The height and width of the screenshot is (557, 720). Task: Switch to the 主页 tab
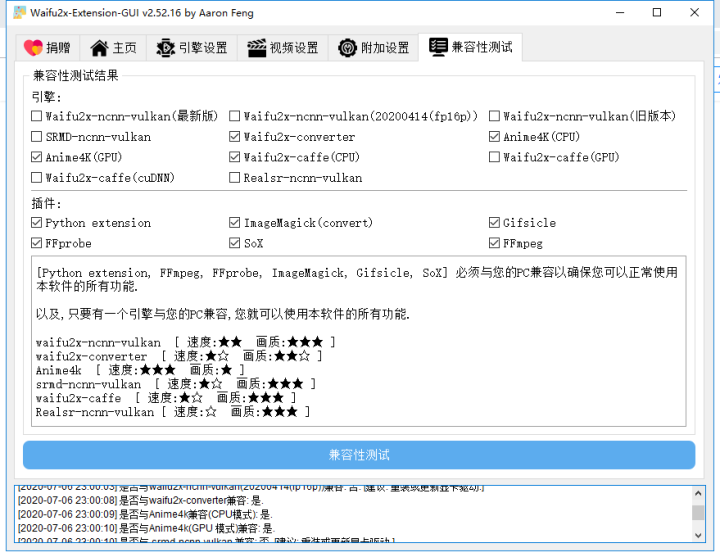tap(113, 48)
